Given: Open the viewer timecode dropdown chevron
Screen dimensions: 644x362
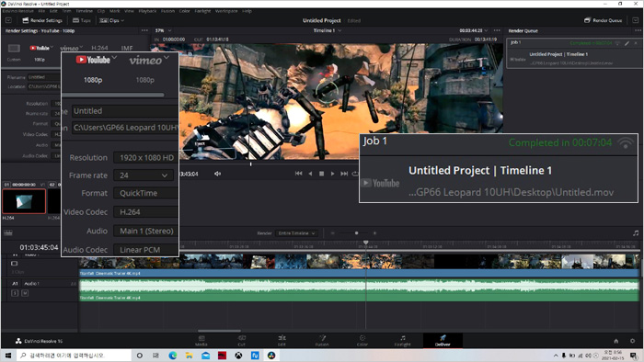Looking at the screenshot, I should 487,30.
